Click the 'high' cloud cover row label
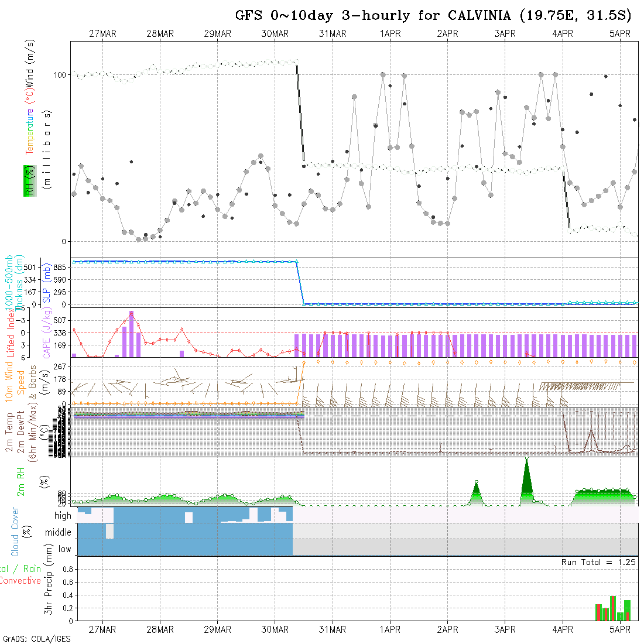This screenshot has width=644, height=644. [63, 516]
